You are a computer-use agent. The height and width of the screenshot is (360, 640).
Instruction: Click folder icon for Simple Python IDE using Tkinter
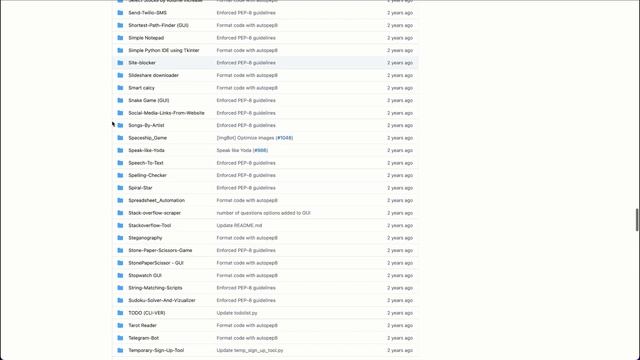(120, 50)
